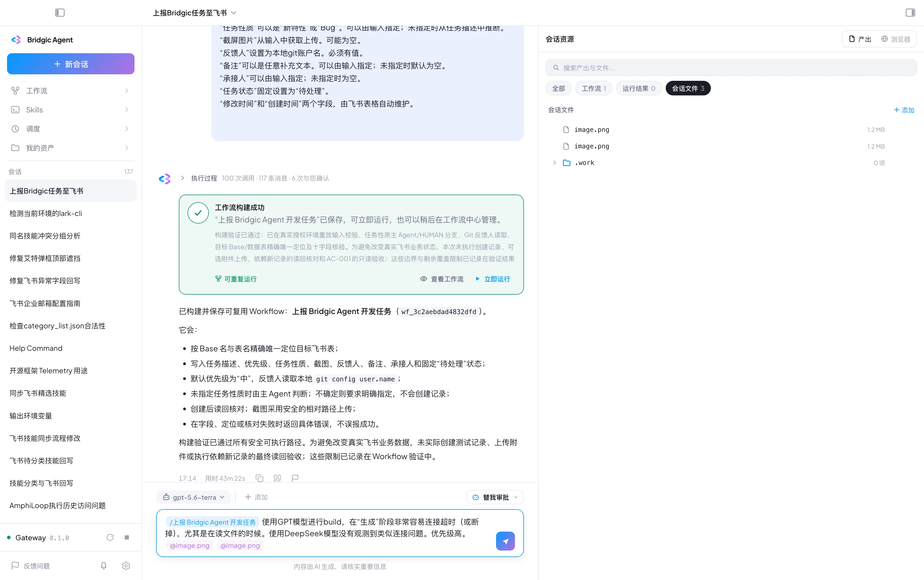Open the AmphiLoop执行历史访问问题 conversation

71,506
